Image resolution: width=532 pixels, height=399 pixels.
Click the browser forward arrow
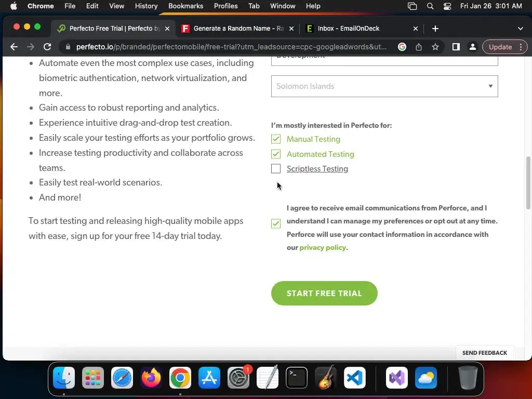pyautogui.click(x=31, y=47)
